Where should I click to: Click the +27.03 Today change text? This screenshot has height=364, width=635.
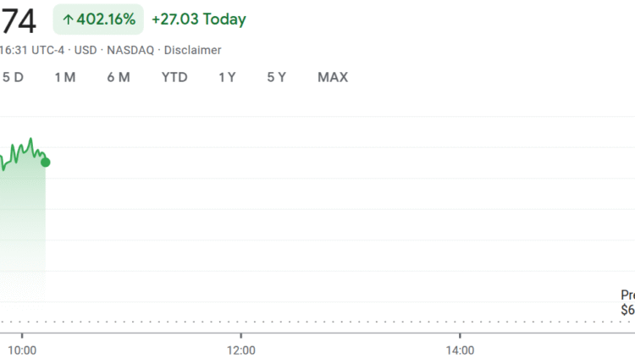(199, 19)
